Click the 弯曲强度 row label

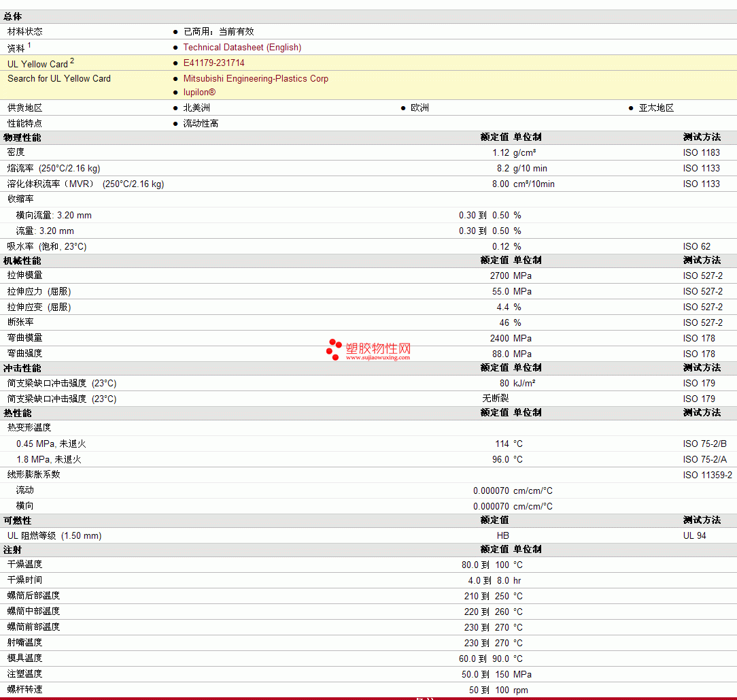25,353
